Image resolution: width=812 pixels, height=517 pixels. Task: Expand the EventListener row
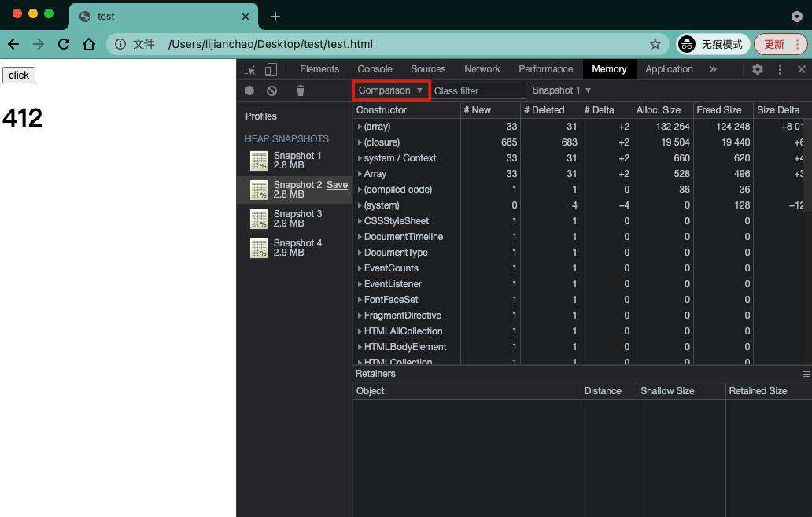click(360, 284)
